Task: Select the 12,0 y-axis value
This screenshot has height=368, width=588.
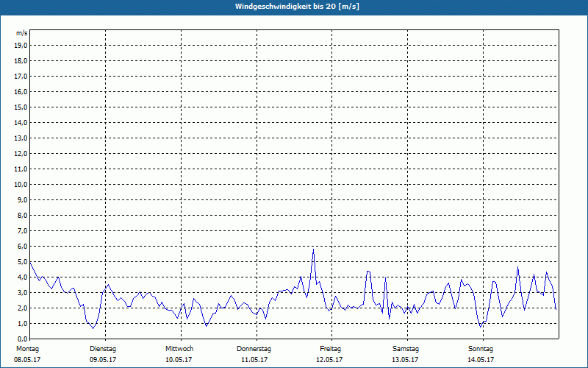Action: tap(21, 154)
